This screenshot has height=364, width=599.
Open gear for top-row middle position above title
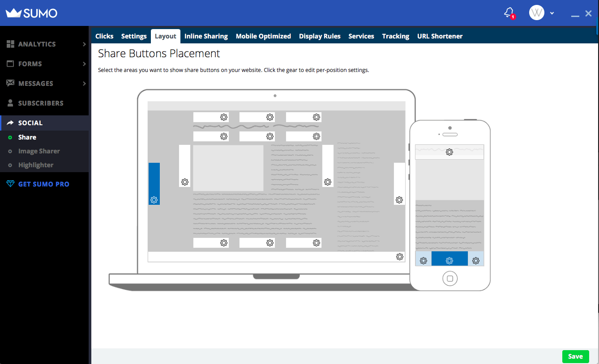click(x=270, y=117)
